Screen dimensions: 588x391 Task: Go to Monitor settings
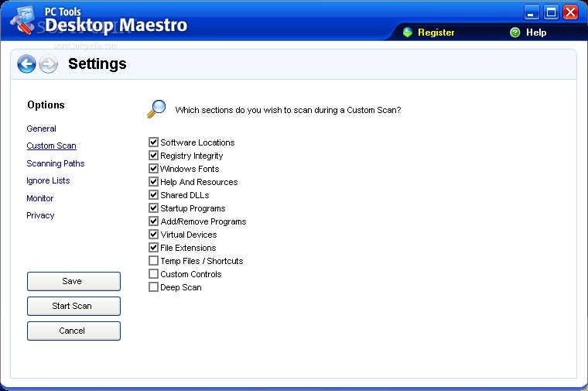39,198
